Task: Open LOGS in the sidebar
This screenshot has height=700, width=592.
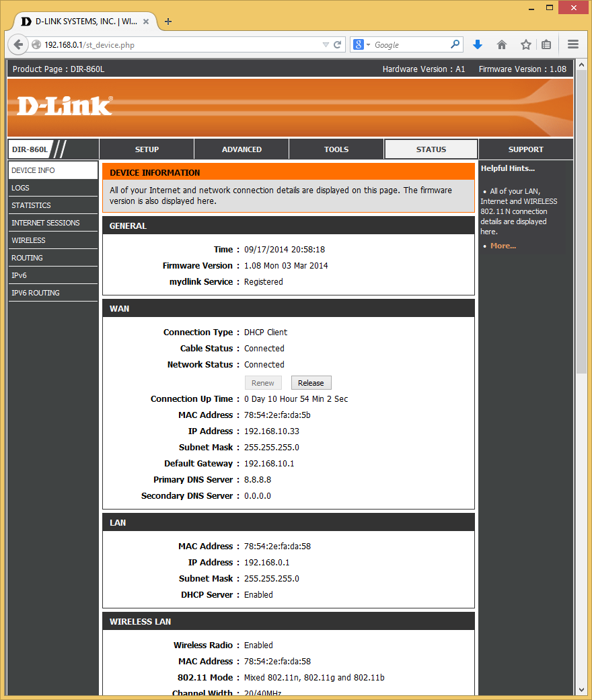Action: click(x=53, y=188)
